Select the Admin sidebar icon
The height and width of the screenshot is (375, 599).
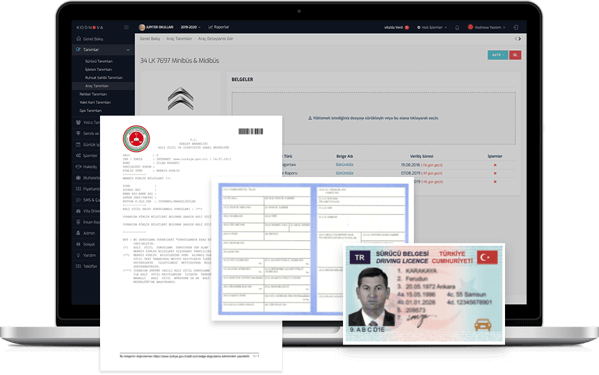point(78,233)
